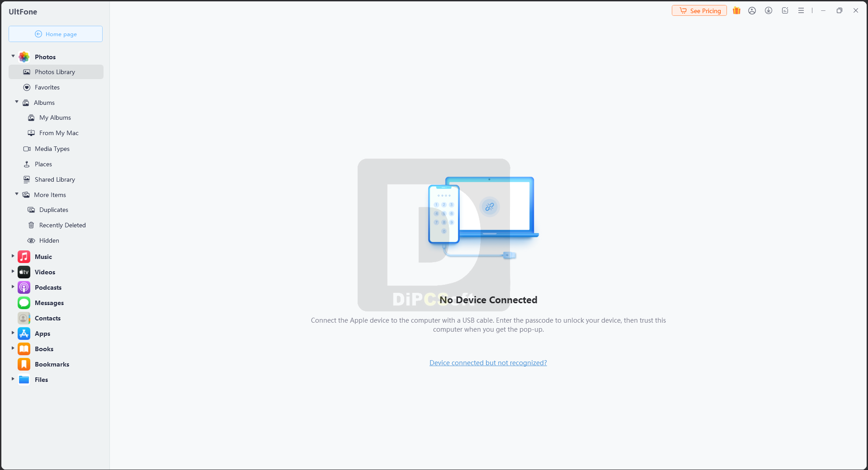Click the Favorites heart icon
The image size is (868, 470).
(x=27, y=87)
